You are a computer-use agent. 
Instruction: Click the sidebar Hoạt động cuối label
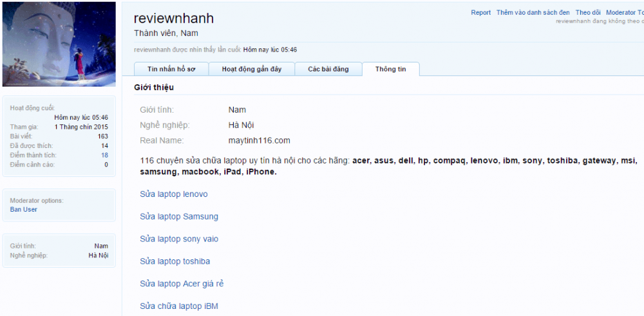tap(32, 108)
